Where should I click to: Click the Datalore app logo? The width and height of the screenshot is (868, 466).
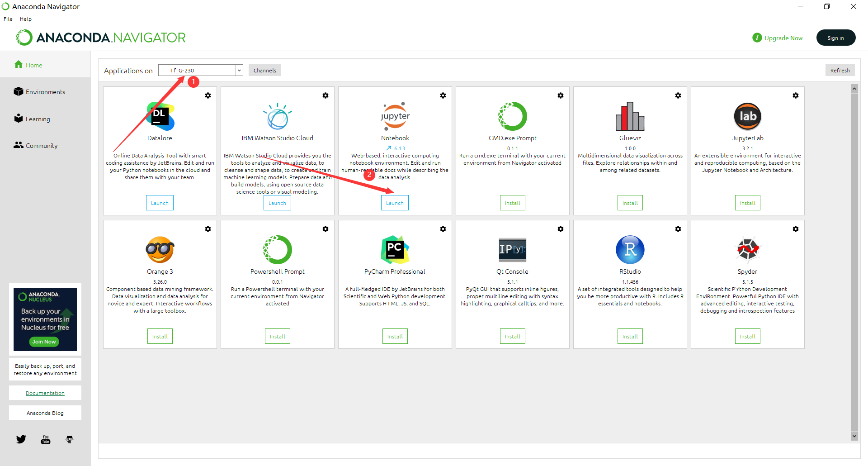(160, 116)
